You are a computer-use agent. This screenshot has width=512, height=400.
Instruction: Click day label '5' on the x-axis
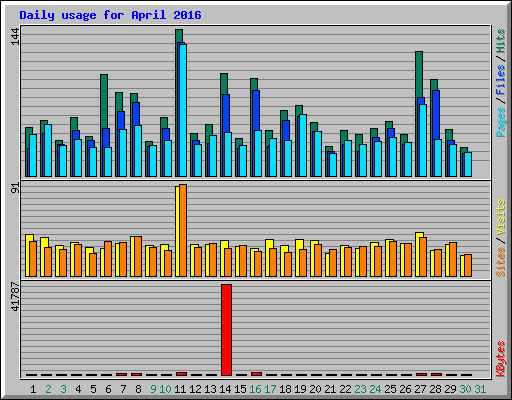[x=93, y=389]
